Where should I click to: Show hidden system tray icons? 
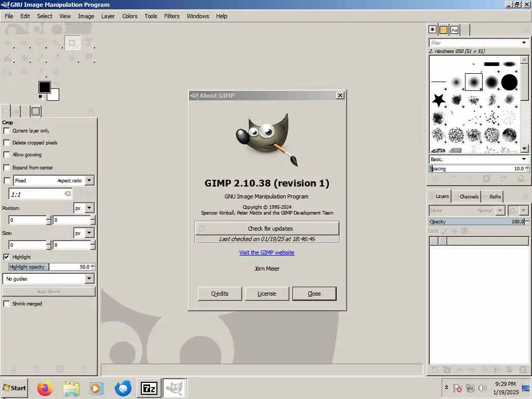[446, 387]
